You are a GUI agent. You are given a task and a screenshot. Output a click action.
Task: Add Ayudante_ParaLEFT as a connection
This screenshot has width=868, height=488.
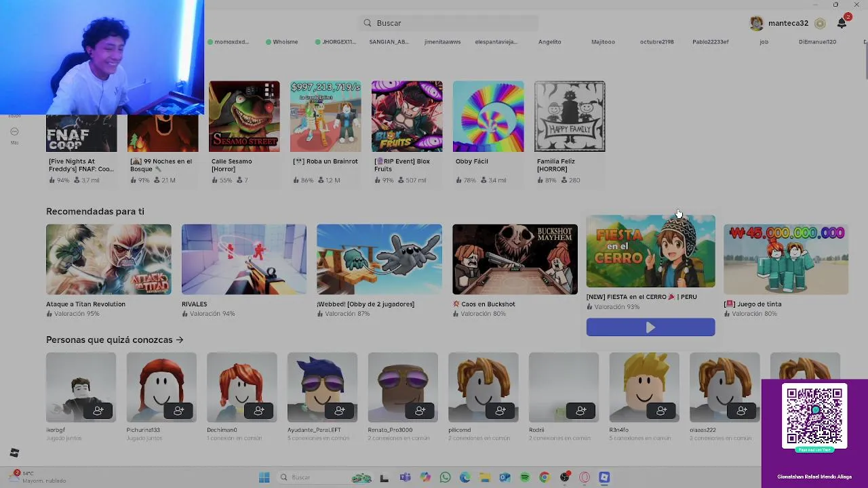(x=340, y=411)
